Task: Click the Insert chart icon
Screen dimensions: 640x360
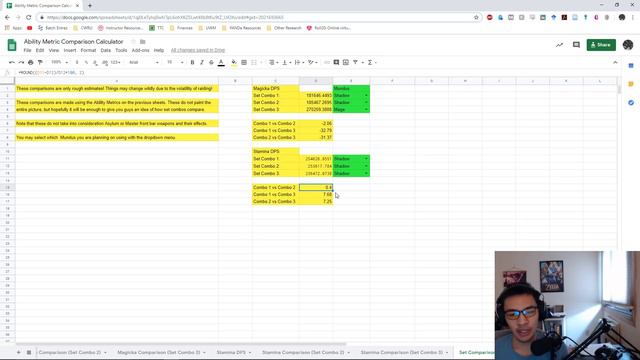Action: 346,62
